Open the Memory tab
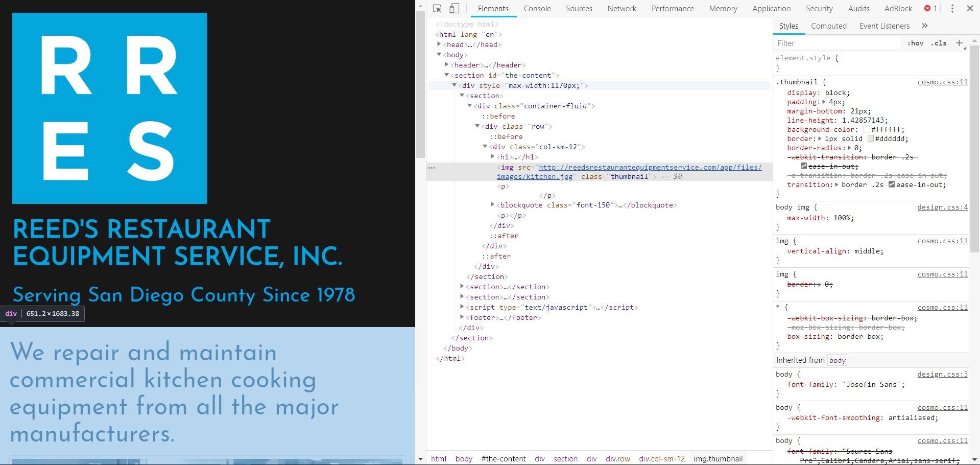This screenshot has height=465, width=980. pyautogui.click(x=723, y=9)
